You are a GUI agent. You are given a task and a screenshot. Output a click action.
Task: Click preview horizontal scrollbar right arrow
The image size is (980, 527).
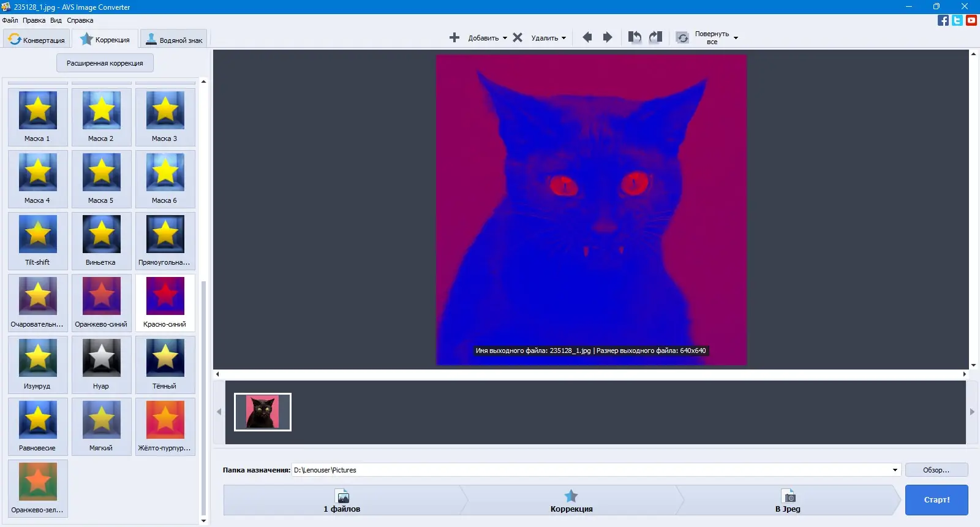(x=964, y=374)
